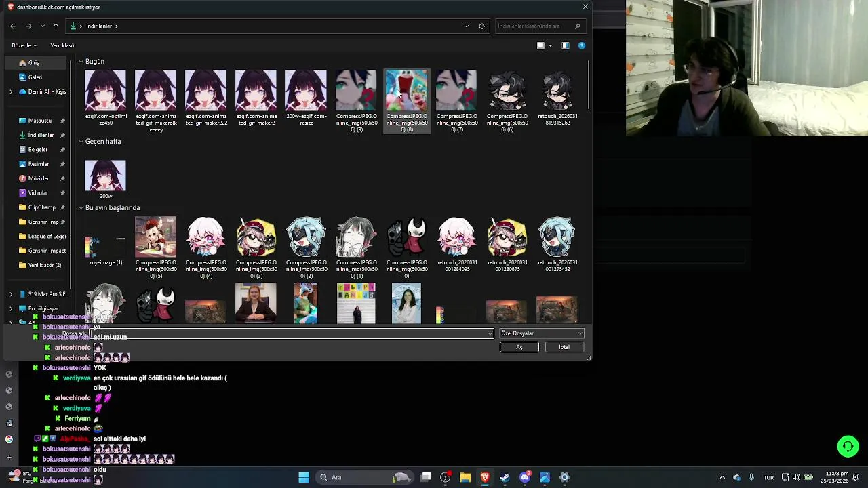Open the volume tray icon
Image resolution: width=868 pixels, height=488 pixels.
[x=796, y=477]
